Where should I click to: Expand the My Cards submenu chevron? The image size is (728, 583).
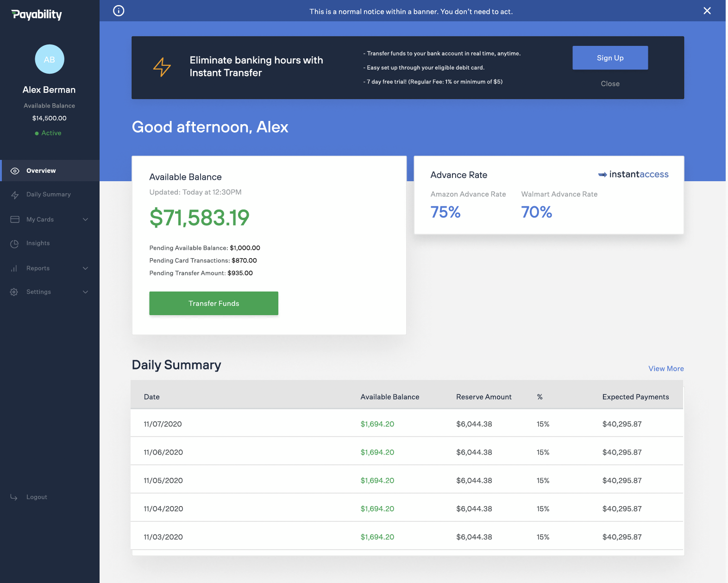pyautogui.click(x=85, y=220)
